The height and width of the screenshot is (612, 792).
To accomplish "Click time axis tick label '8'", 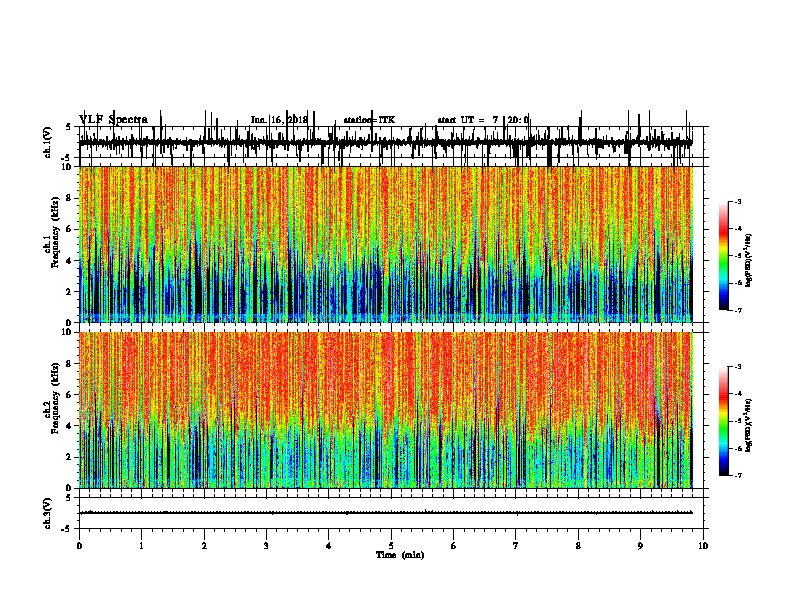I will [578, 545].
